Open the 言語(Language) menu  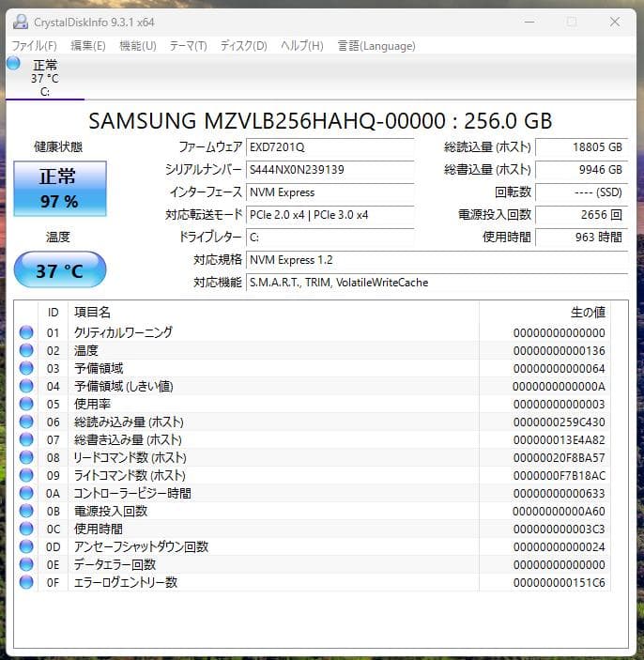(376, 45)
